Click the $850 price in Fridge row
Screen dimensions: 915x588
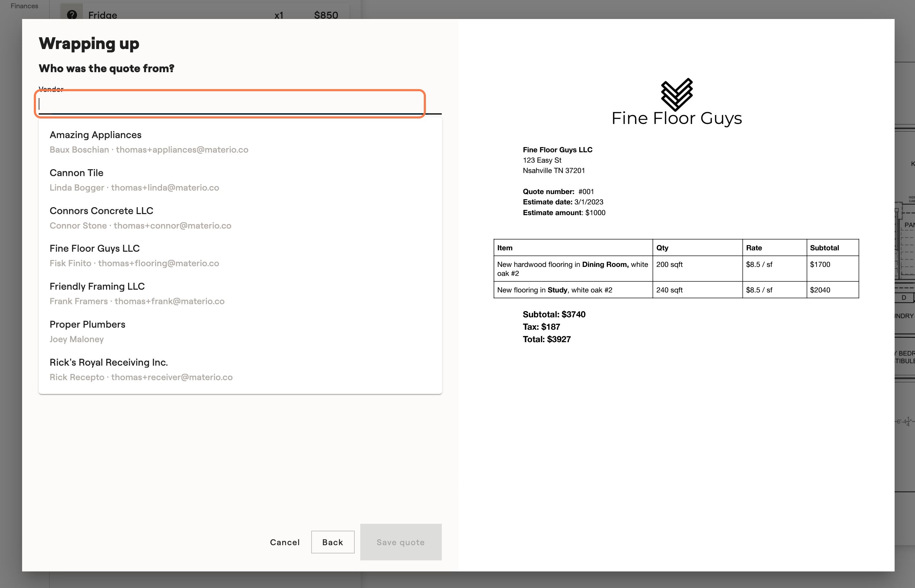[326, 15]
